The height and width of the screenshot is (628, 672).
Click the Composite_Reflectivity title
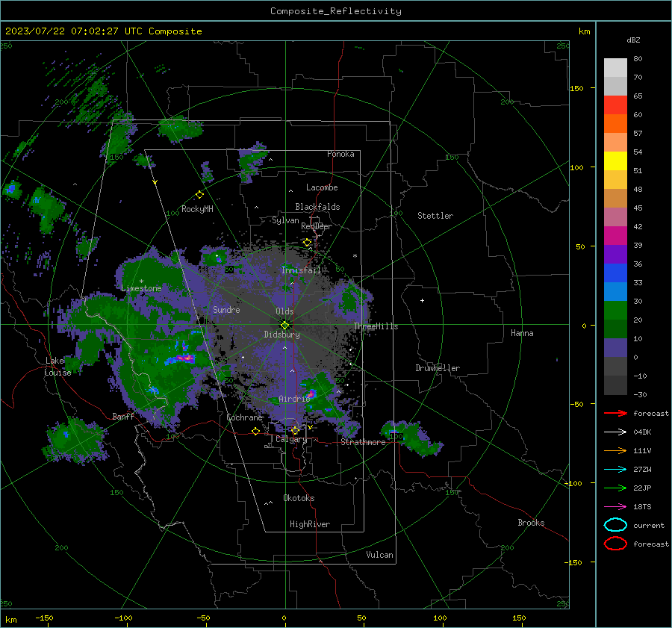tap(336, 11)
